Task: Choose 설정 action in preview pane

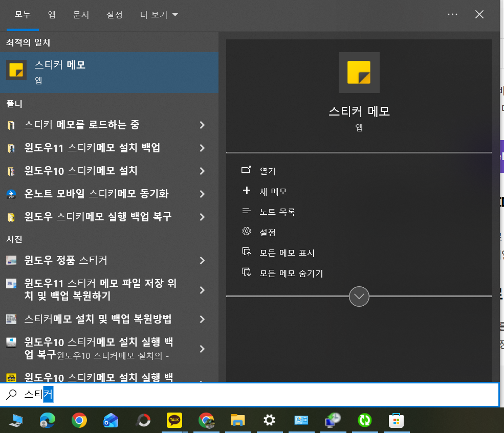Action: (268, 232)
